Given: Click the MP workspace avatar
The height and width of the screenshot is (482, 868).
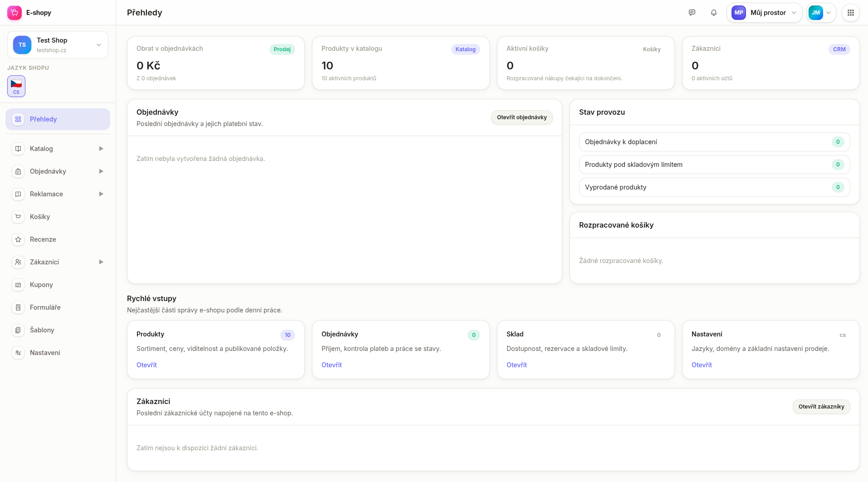Looking at the screenshot, I should (739, 13).
